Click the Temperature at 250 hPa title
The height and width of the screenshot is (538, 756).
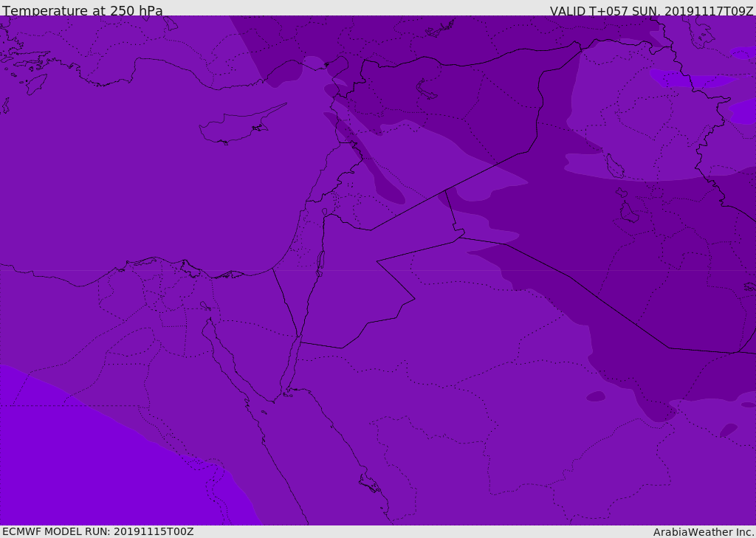pos(83,11)
